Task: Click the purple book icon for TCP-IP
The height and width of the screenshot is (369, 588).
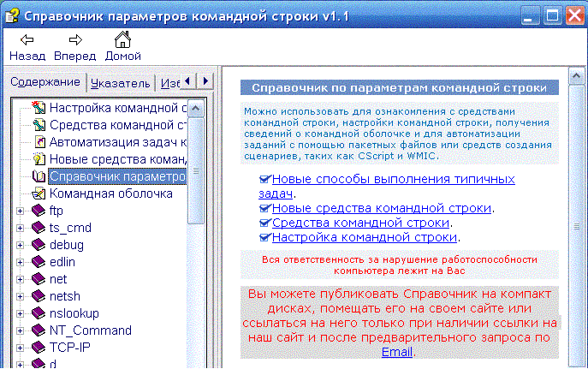Action: coord(39,348)
